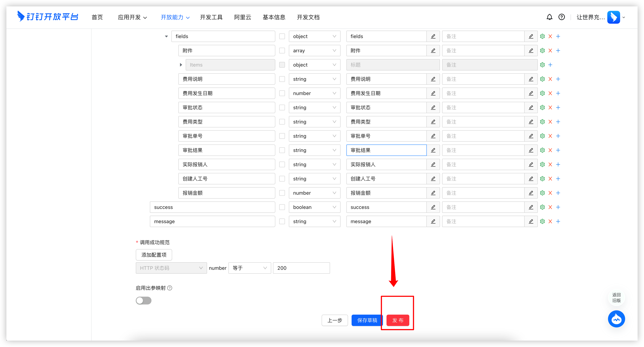The height and width of the screenshot is (347, 644).
Task: Open type dropdown for fields (object)
Action: [x=315, y=36]
